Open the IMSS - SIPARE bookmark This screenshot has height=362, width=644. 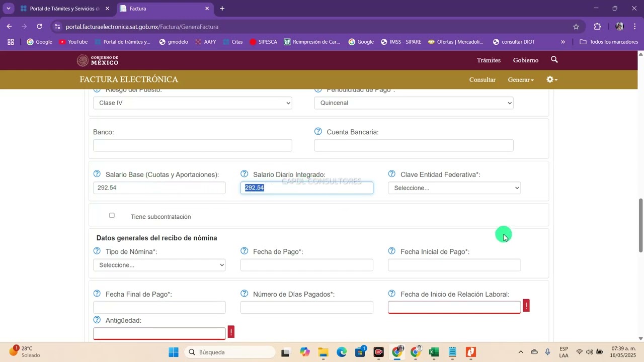[400, 42]
